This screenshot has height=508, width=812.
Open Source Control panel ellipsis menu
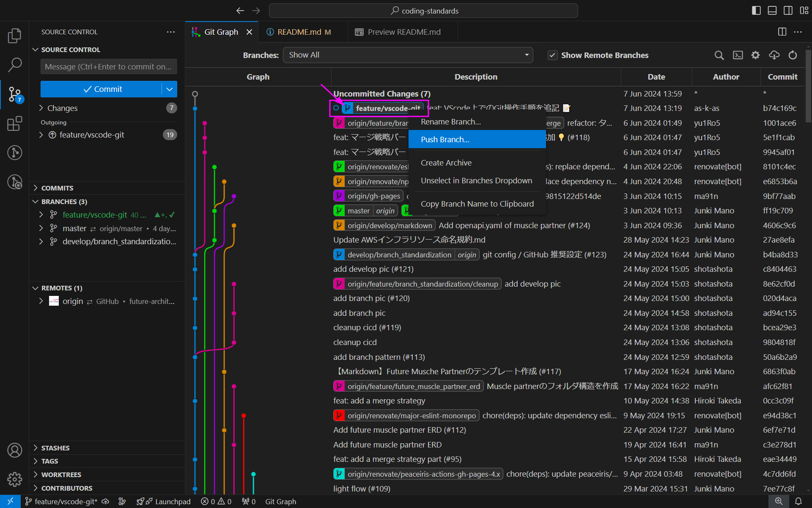click(x=170, y=32)
